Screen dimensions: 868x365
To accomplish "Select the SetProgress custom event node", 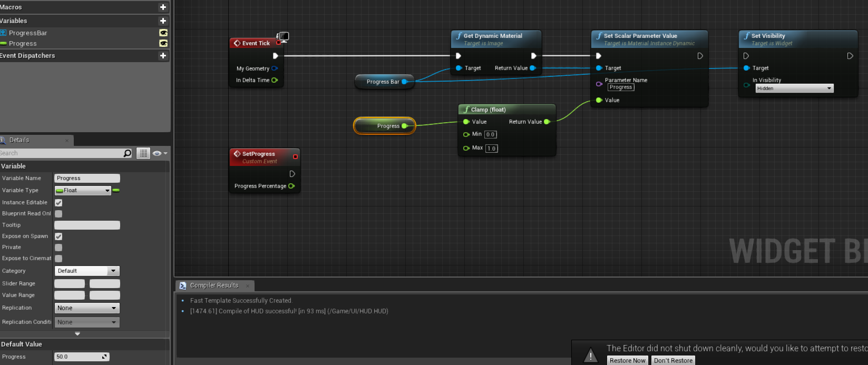I will click(265, 157).
